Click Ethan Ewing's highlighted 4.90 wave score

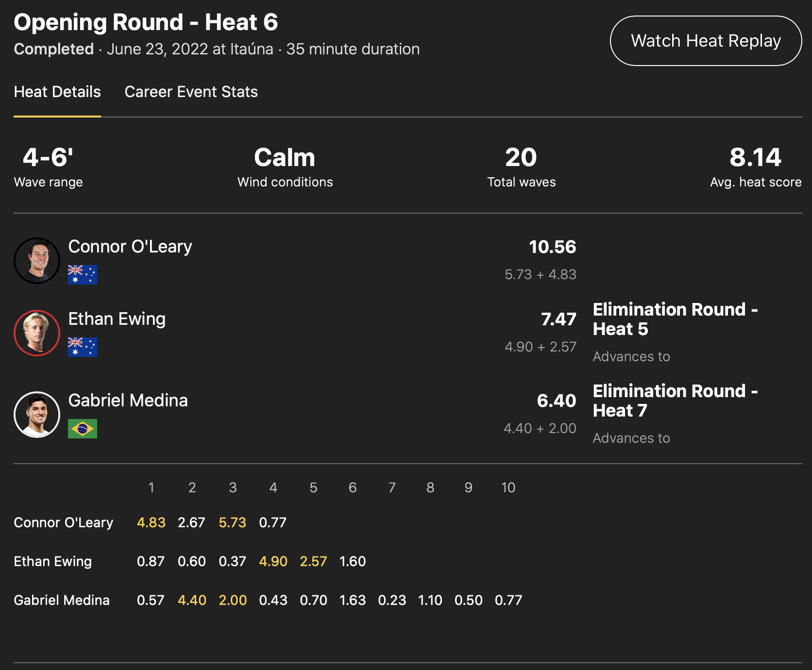pyautogui.click(x=273, y=562)
